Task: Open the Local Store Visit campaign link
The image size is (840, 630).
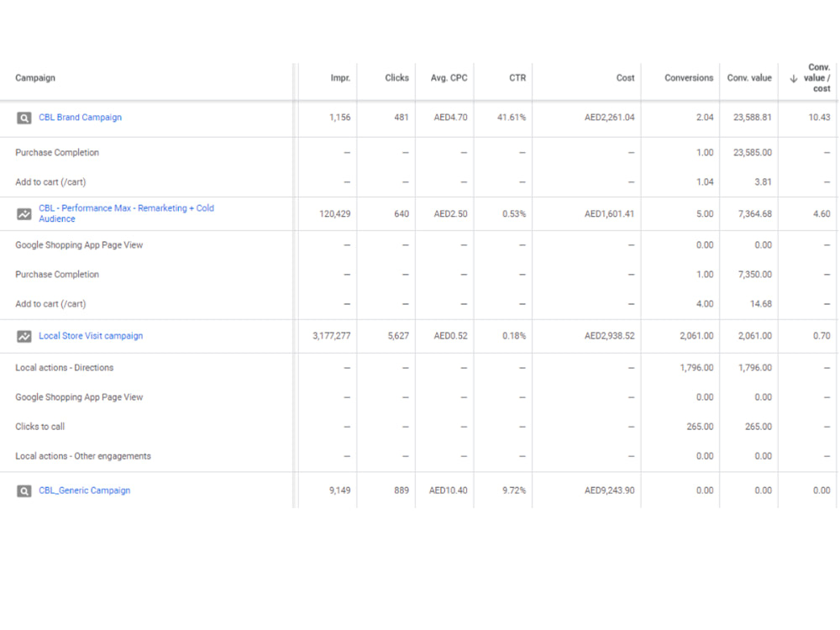Action: pyautogui.click(x=91, y=336)
